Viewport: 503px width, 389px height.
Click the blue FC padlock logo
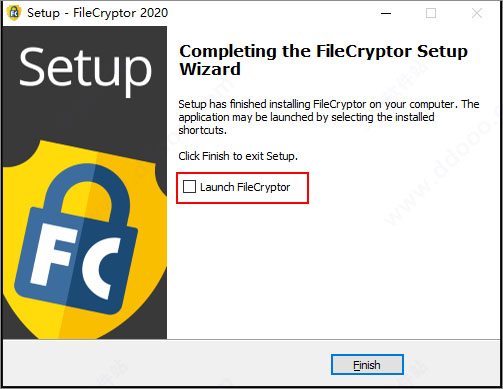coord(76,240)
